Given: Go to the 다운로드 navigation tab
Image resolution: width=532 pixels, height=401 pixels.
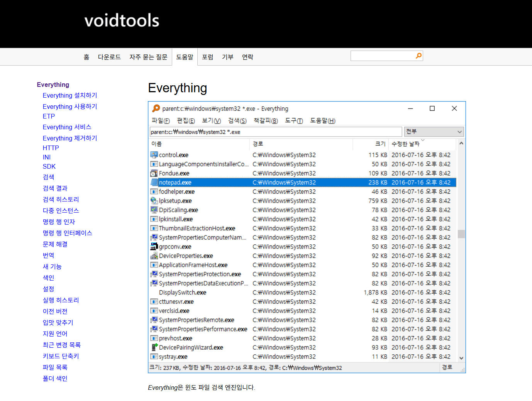Looking at the screenshot, I should pos(109,57).
